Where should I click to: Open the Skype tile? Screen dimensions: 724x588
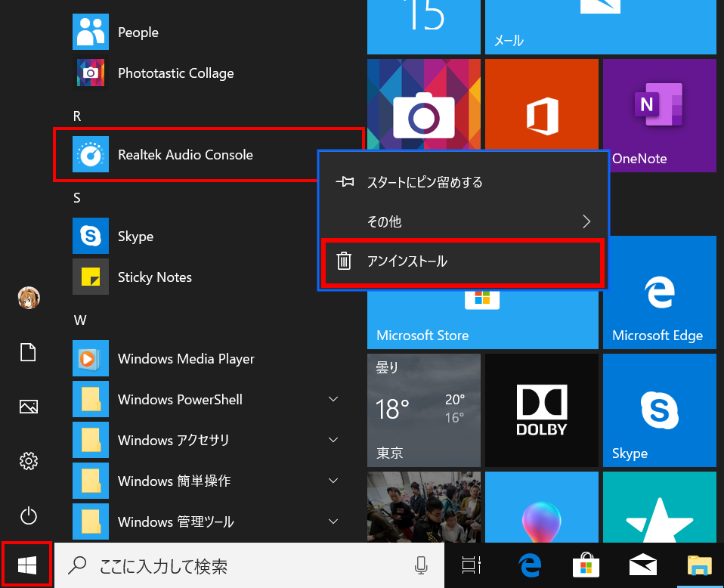pyautogui.click(x=659, y=410)
